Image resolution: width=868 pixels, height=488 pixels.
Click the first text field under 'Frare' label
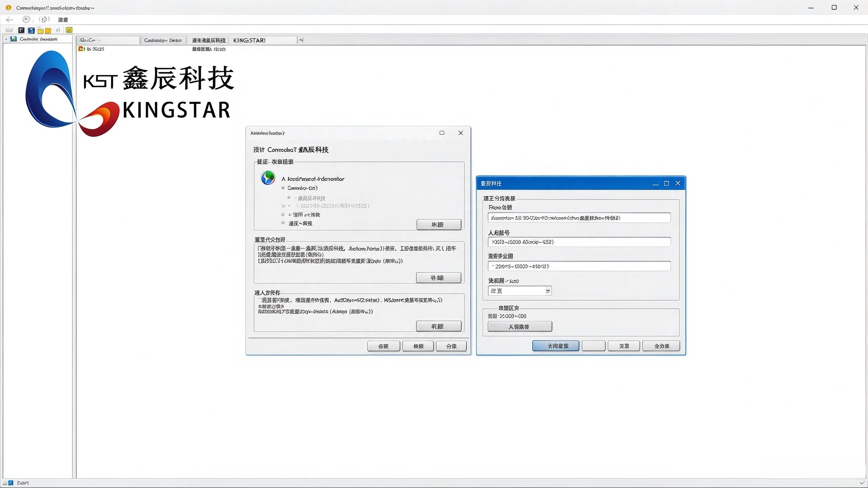(579, 218)
